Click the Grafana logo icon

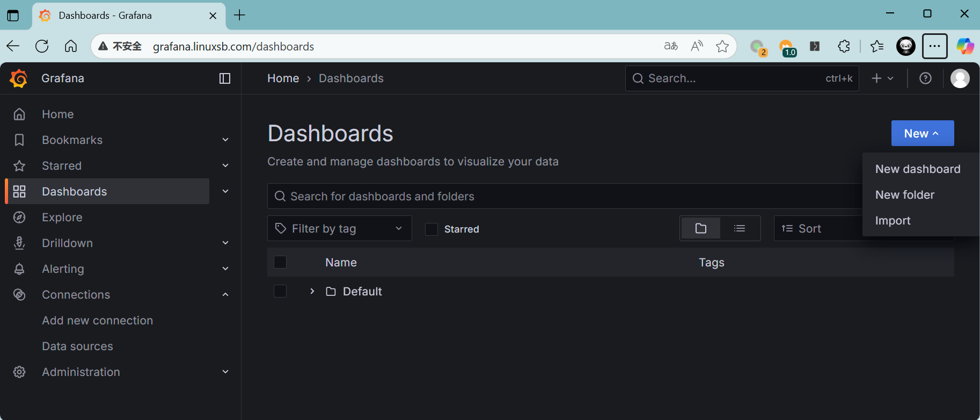(19, 78)
